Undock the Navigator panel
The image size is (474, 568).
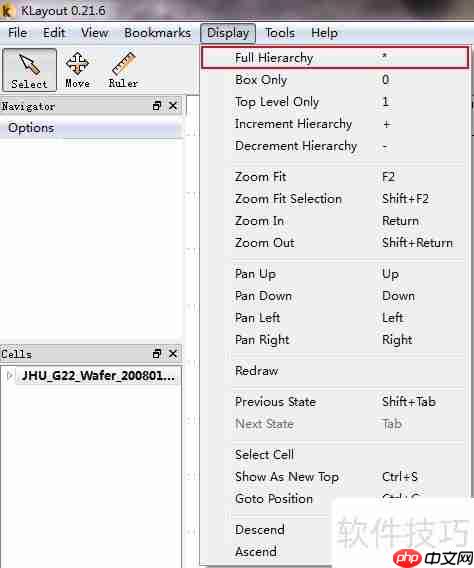tap(157, 106)
